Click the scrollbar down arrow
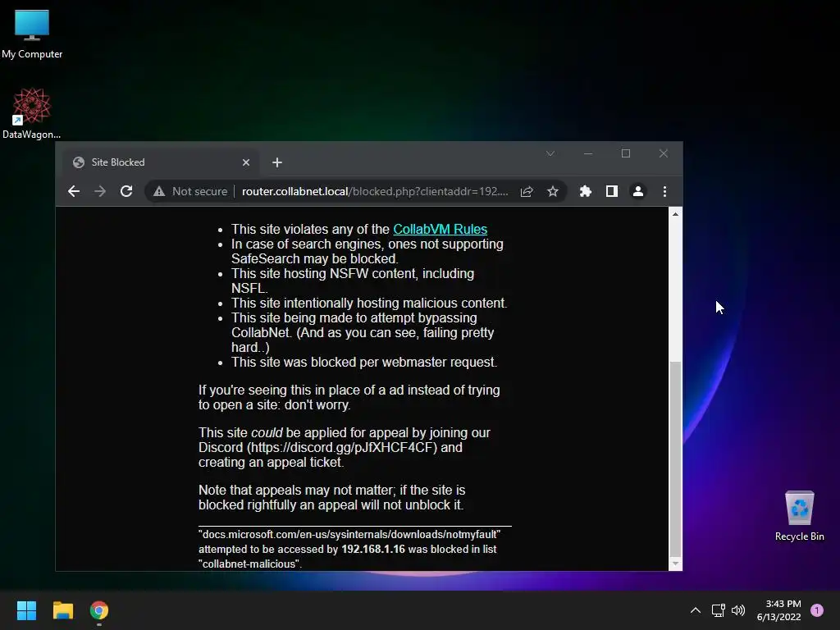This screenshot has width=840, height=630. (676, 564)
